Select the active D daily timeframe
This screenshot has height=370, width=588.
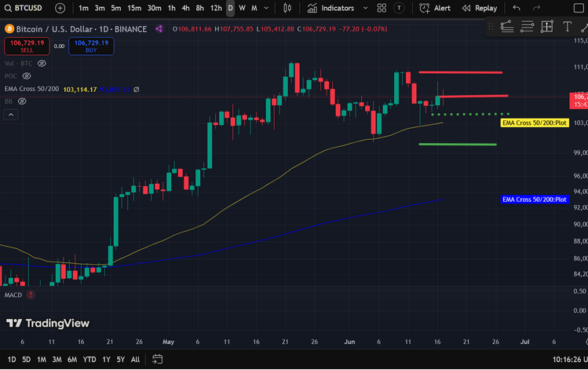click(230, 8)
